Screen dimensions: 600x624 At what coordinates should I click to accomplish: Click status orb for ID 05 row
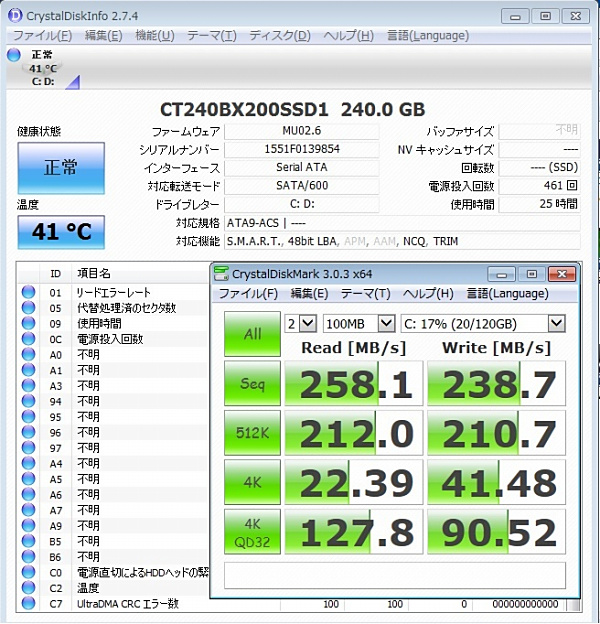click(x=28, y=308)
